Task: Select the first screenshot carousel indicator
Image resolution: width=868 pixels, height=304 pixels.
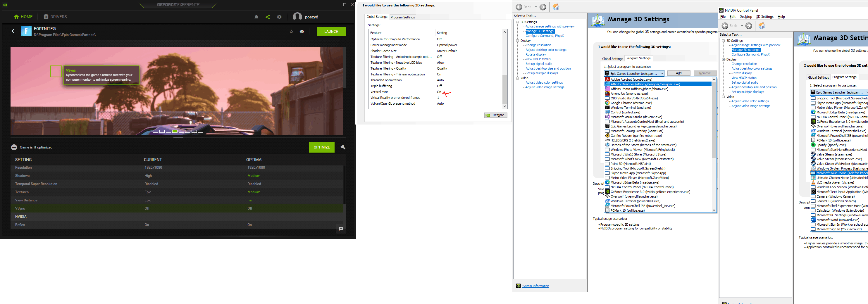Action: [155, 131]
